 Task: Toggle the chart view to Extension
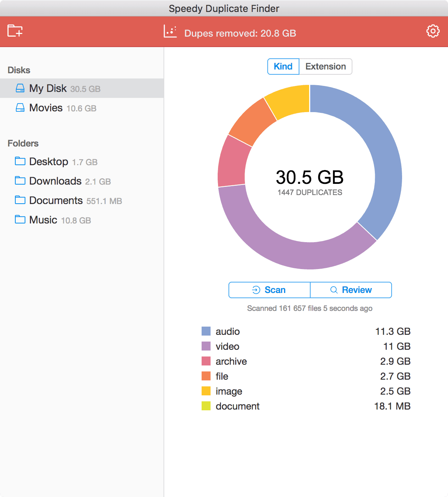[x=325, y=66]
